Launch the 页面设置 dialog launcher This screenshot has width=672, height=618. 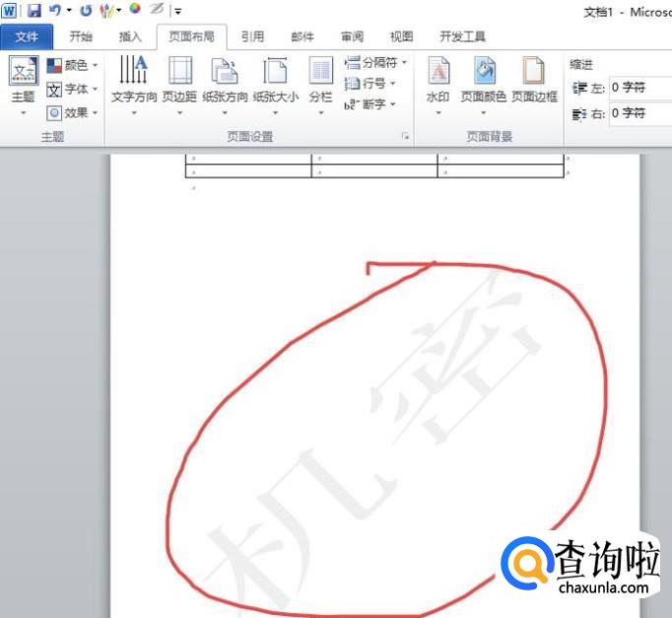tap(405, 136)
